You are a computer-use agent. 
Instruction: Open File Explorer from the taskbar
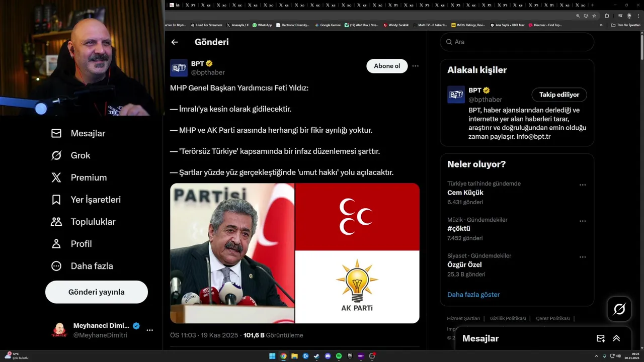click(294, 356)
